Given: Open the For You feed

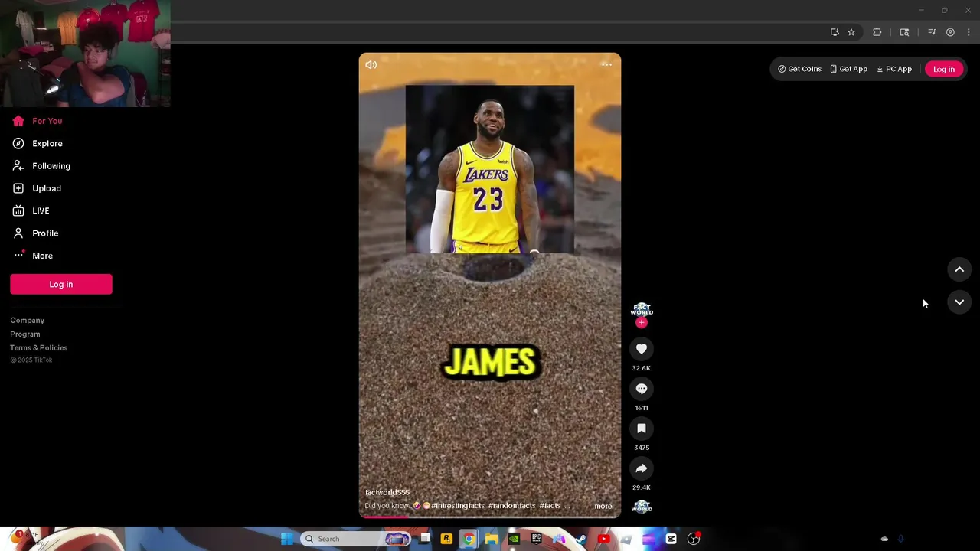Looking at the screenshot, I should coord(38,121).
